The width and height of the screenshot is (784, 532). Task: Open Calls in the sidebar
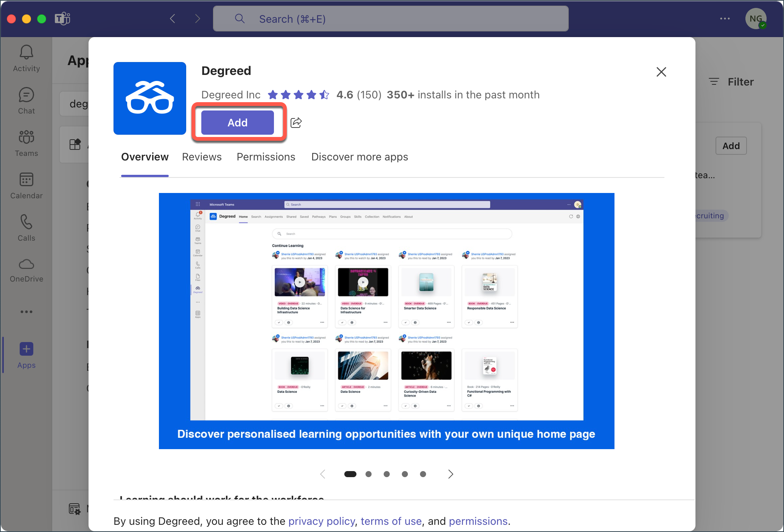pos(26,228)
